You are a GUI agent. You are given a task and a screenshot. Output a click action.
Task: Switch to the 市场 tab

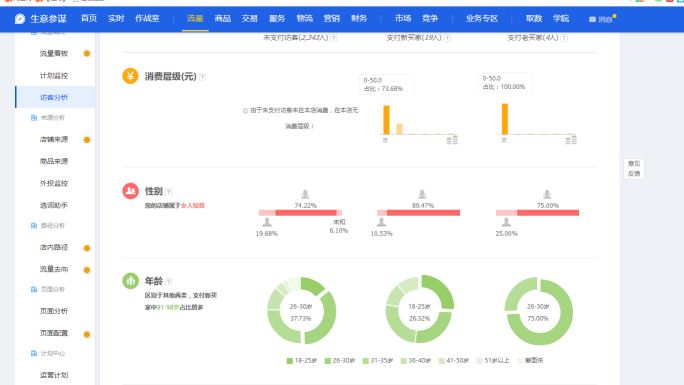[x=403, y=18]
